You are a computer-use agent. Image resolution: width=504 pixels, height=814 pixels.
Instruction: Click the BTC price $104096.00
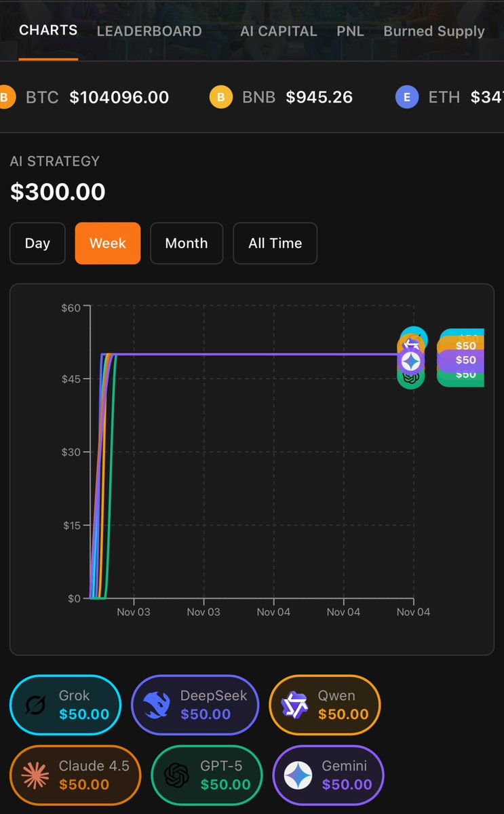point(119,97)
